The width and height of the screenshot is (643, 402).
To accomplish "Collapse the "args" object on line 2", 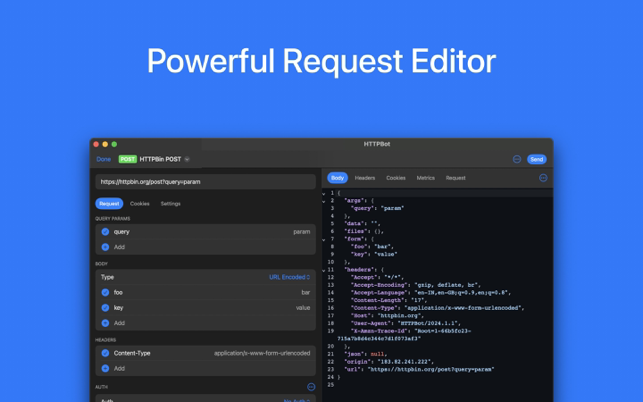I will (x=324, y=201).
